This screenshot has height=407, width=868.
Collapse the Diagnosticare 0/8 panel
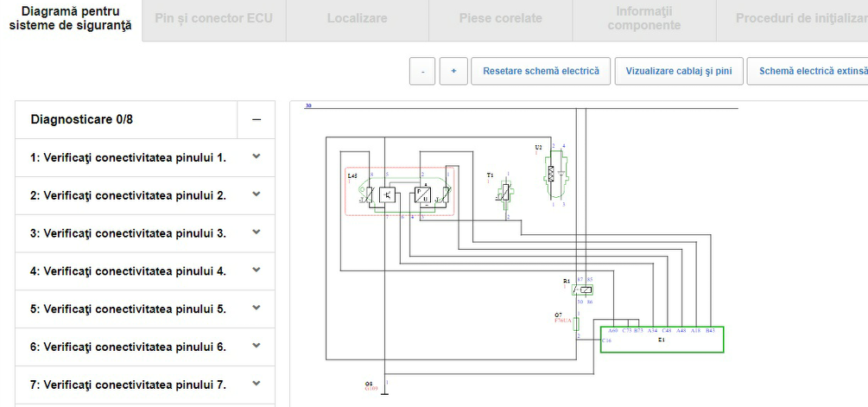coord(257,120)
